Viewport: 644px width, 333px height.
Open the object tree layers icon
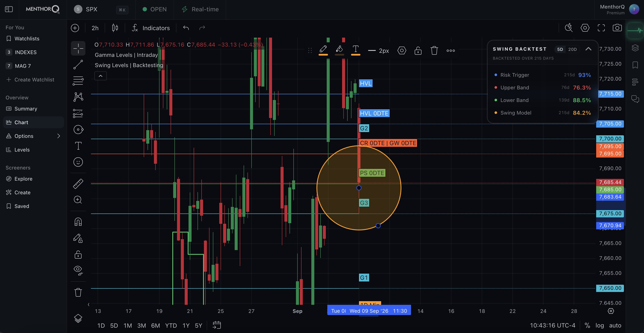pos(78,318)
